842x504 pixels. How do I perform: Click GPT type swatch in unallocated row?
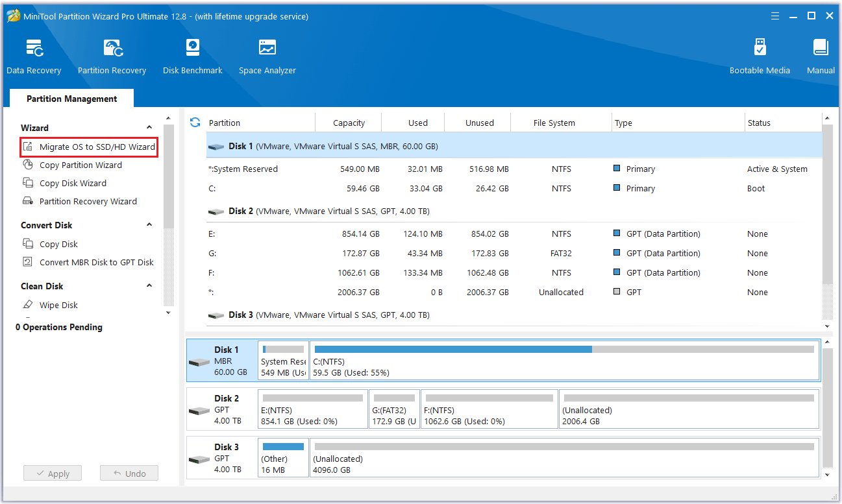(x=617, y=292)
